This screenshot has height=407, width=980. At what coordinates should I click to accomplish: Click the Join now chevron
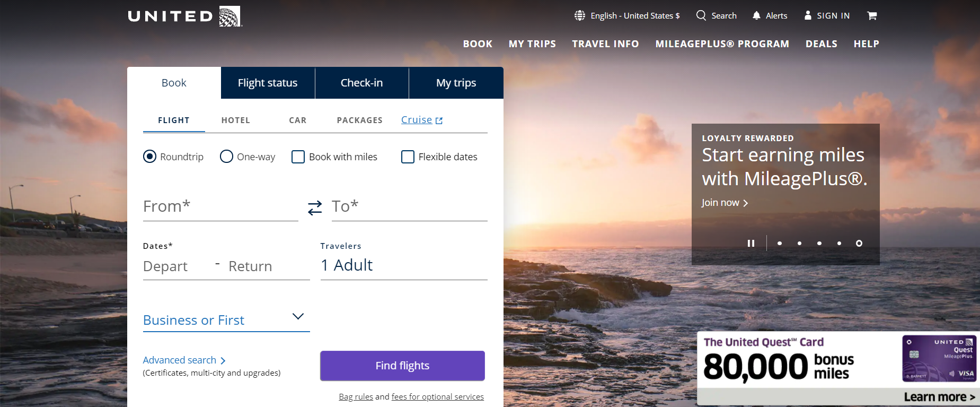point(746,203)
